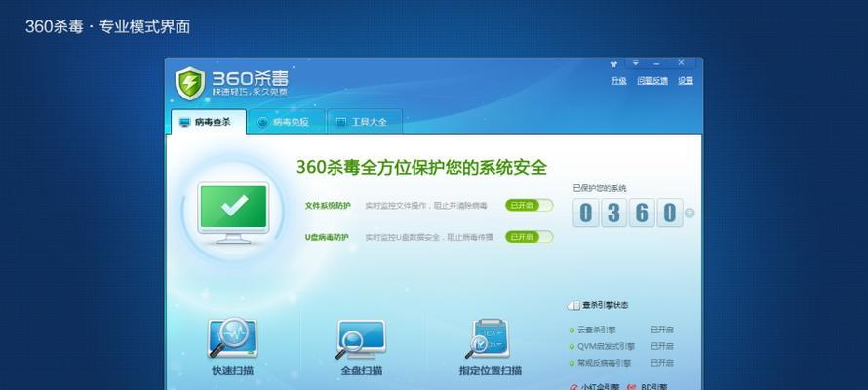Start 全盘扫描 via its monitor icon
The width and height of the screenshot is (868, 390).
[361, 339]
